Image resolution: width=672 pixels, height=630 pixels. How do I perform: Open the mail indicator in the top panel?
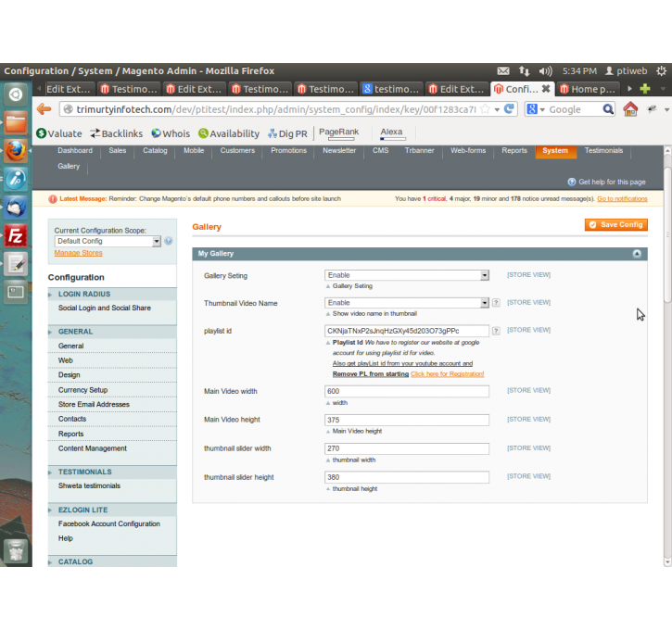(x=503, y=70)
